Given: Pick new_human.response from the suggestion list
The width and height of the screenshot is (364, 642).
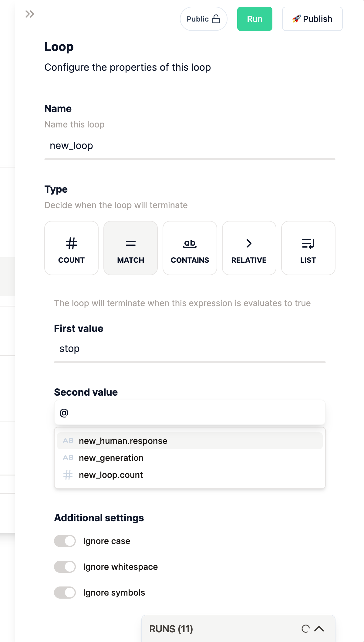Looking at the screenshot, I should click(190, 441).
